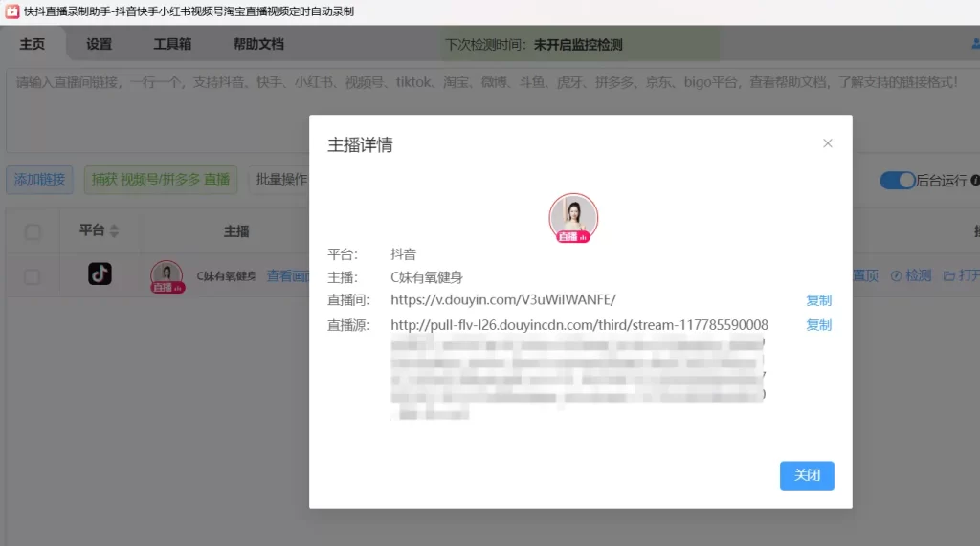Click the 置顶 action in the row
Screen dimensions: 980x546
coord(866,275)
